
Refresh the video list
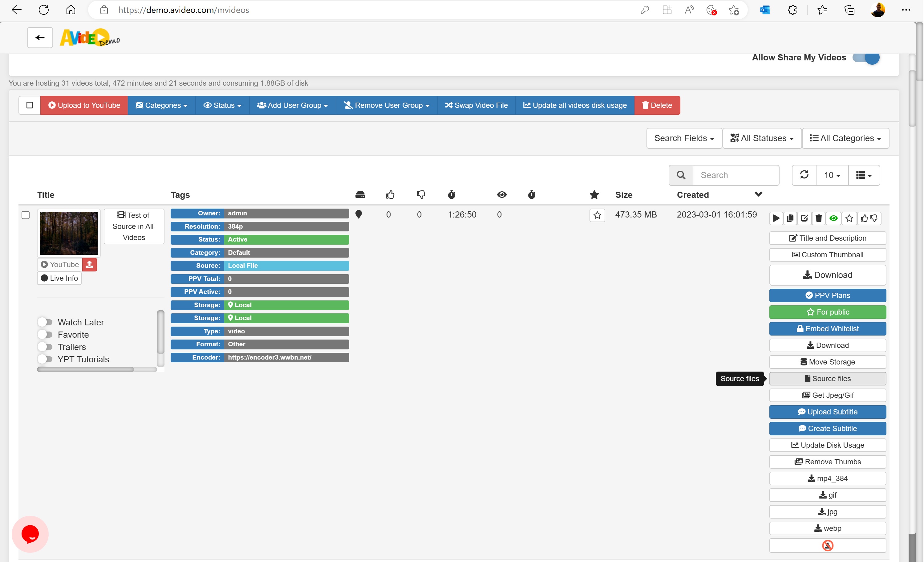804,175
